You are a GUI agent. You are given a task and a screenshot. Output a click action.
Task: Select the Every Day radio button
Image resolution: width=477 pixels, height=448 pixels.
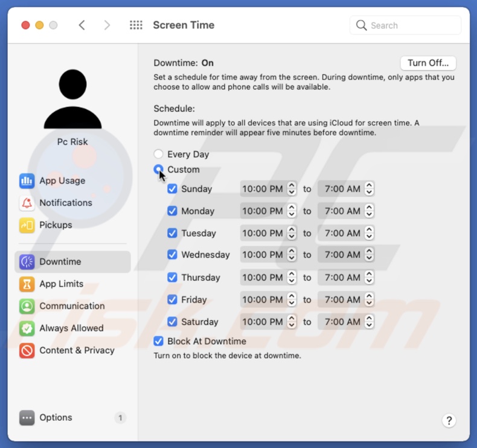(x=158, y=154)
